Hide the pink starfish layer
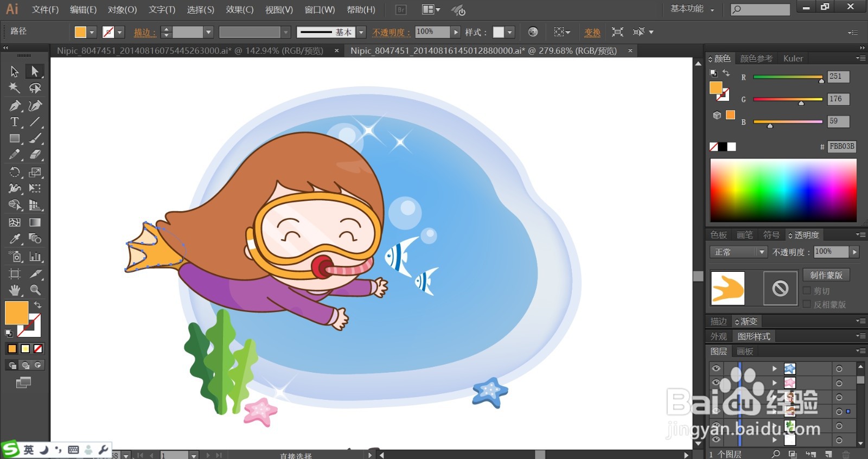Screen dimensions: 868x459 point(716,382)
